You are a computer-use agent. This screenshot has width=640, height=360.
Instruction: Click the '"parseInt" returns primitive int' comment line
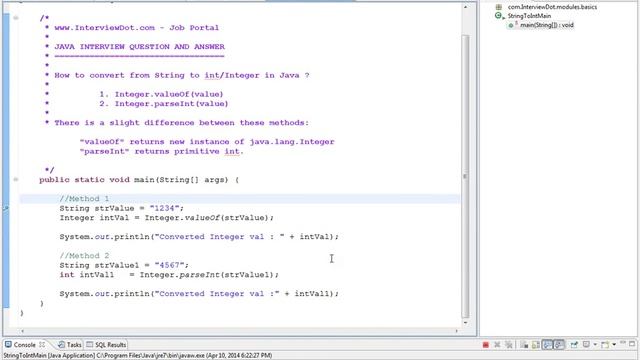pos(162,151)
